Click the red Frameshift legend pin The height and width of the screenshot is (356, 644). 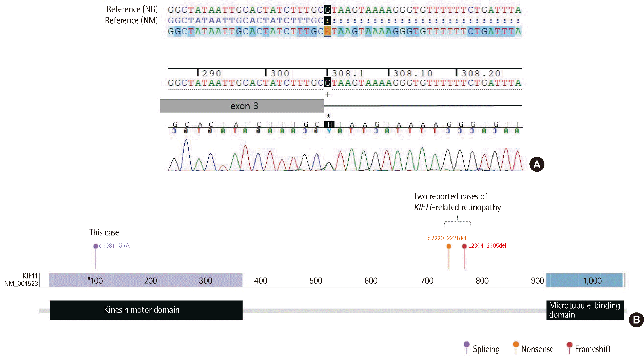(570, 345)
